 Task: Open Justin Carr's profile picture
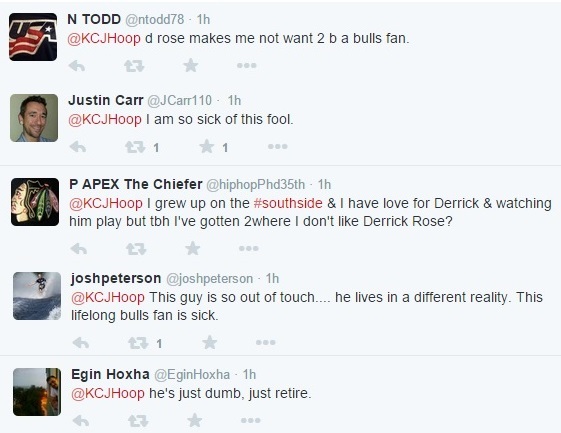pos(34,118)
